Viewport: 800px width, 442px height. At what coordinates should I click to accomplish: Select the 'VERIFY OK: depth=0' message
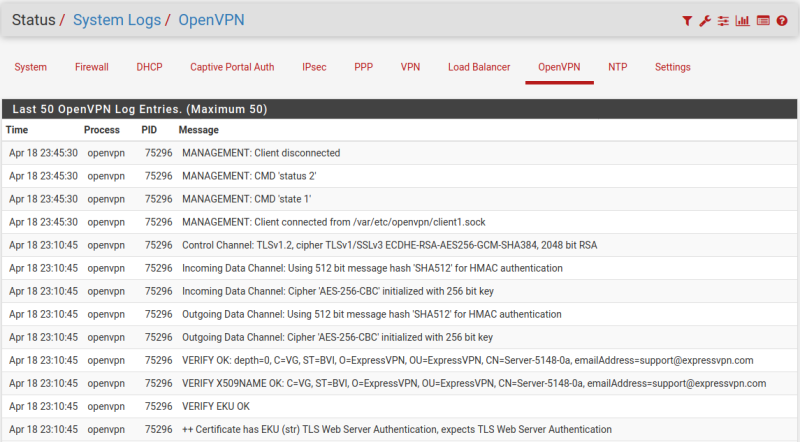pyautogui.click(x=467, y=360)
